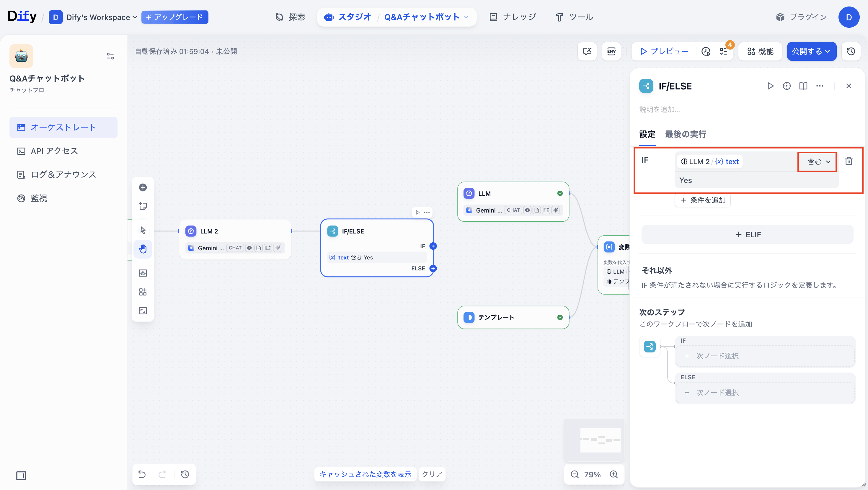This screenshot has height=490, width=868.
Task: Click the ENV environment variables icon
Action: [611, 51]
